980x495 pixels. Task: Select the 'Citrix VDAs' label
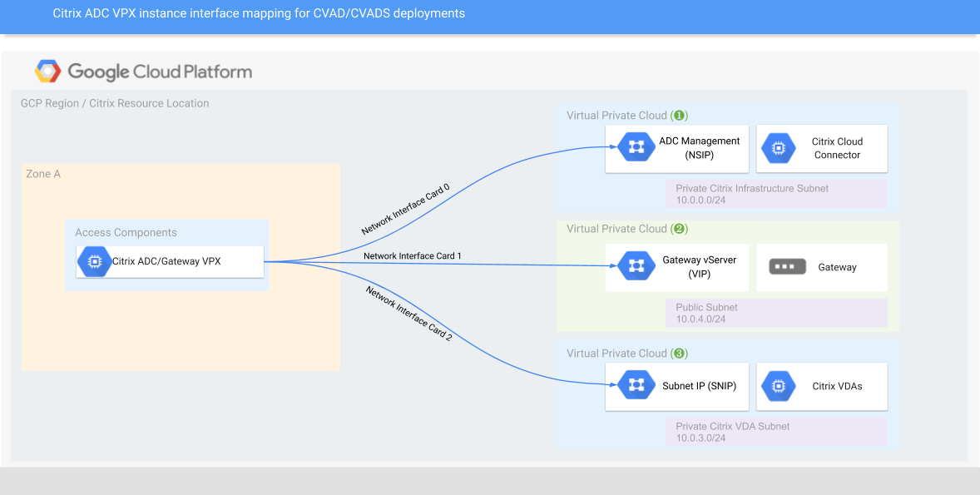pos(837,386)
